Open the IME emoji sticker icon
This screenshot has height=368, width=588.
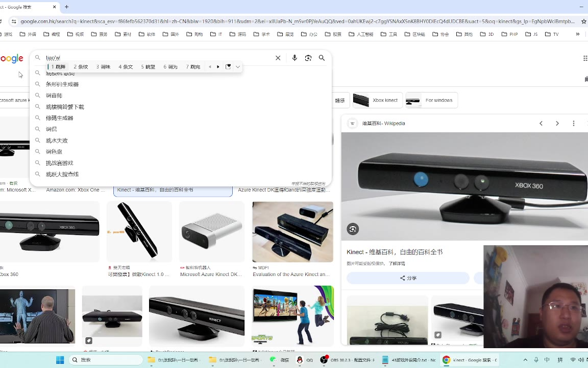coord(228,67)
